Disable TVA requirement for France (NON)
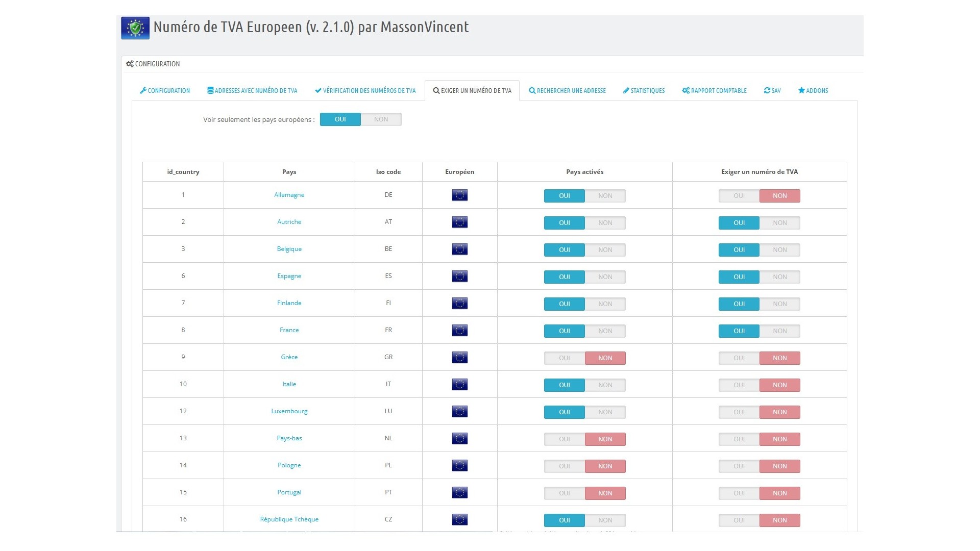The width and height of the screenshot is (980, 551). (x=779, y=331)
